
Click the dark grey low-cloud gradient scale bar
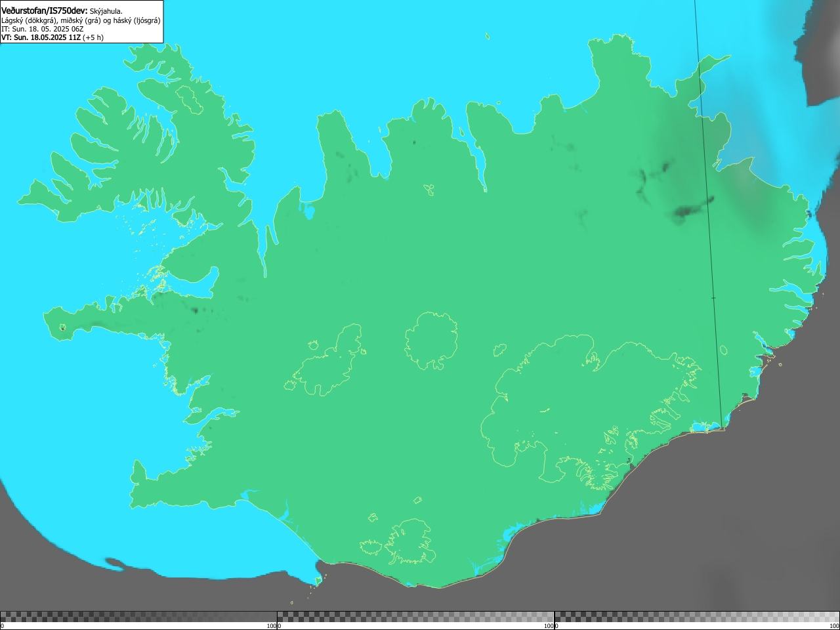(x=138, y=617)
